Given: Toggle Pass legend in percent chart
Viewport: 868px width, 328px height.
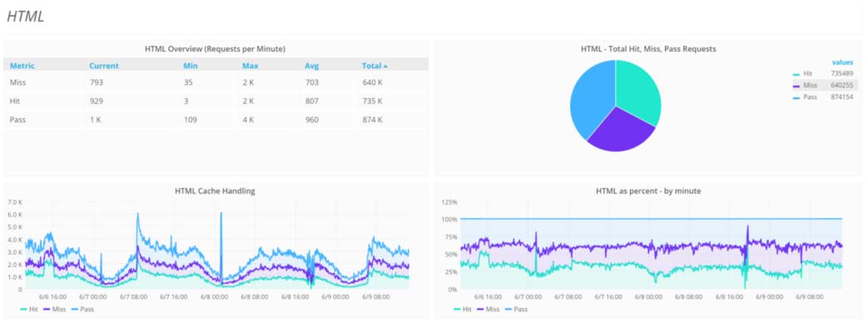Looking at the screenshot, I should click(517, 309).
